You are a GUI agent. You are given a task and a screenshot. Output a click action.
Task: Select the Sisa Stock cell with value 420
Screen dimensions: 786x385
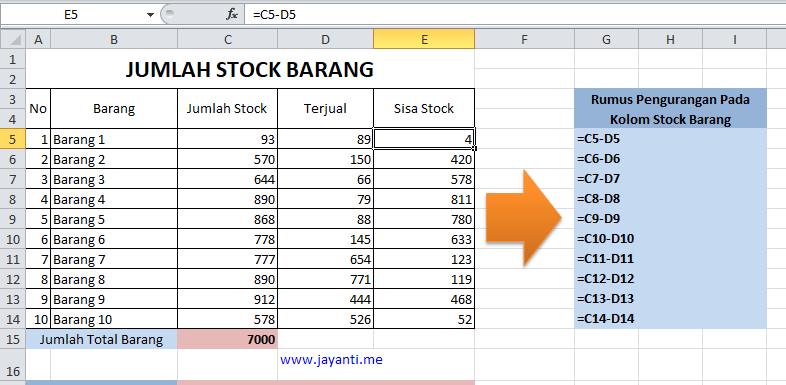pyautogui.click(x=424, y=159)
